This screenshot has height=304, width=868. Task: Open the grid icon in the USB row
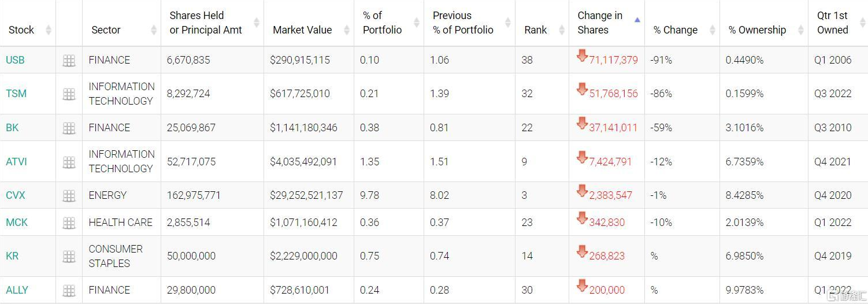coord(69,61)
